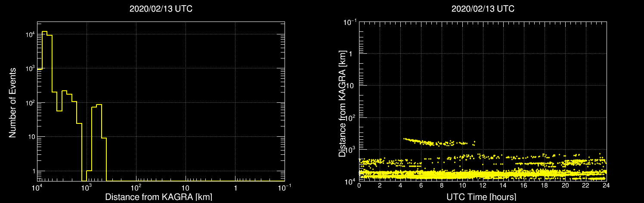This screenshot has height=203, width=644.
Task: Select the 22 hour tick on UTC Time axis
Action: (x=586, y=186)
